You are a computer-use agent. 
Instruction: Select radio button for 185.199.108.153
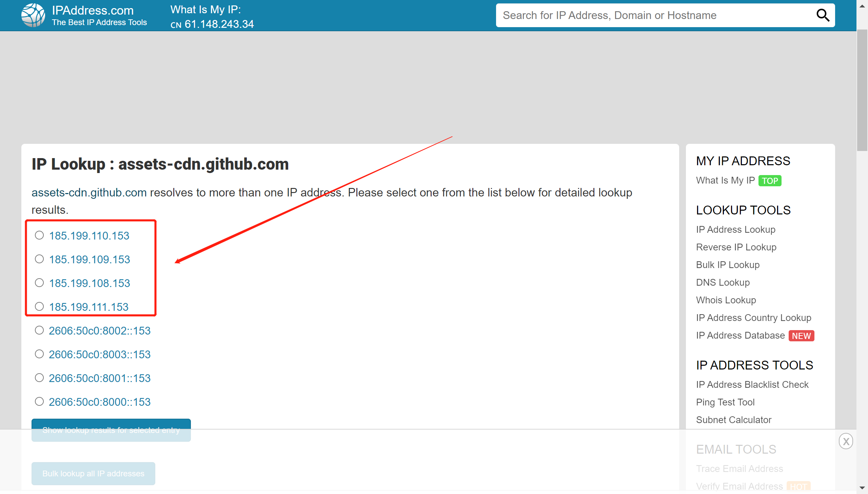(x=39, y=283)
